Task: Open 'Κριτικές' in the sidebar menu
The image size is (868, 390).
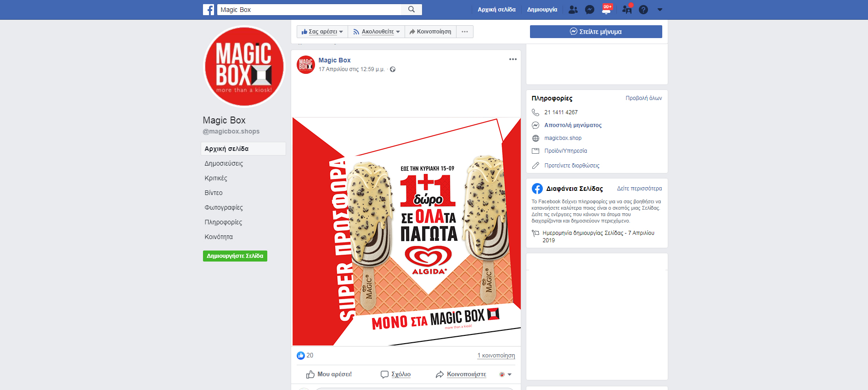Action: pos(216,178)
